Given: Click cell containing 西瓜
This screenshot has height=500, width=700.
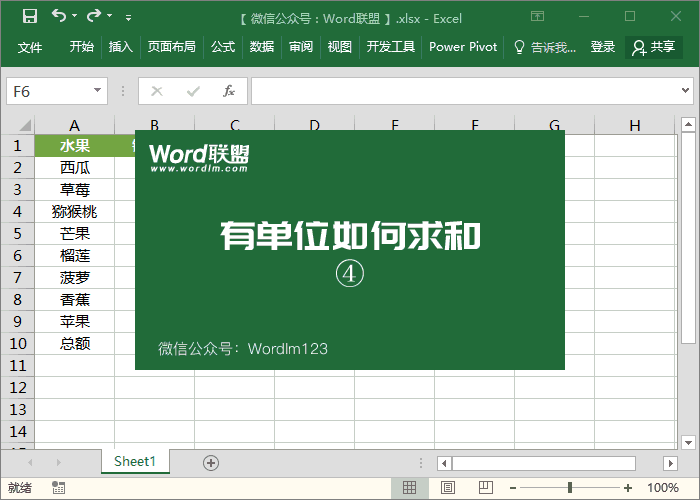Looking at the screenshot, I should pyautogui.click(x=75, y=168).
